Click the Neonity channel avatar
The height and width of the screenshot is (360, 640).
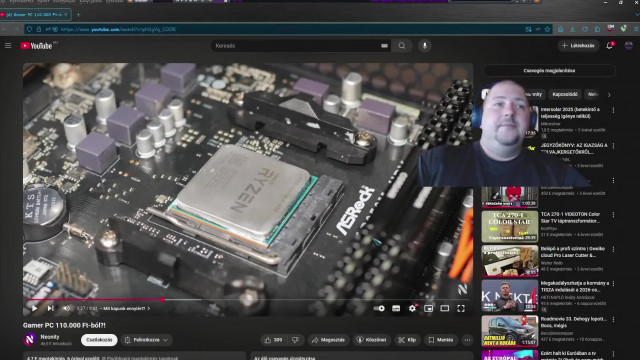(29, 340)
